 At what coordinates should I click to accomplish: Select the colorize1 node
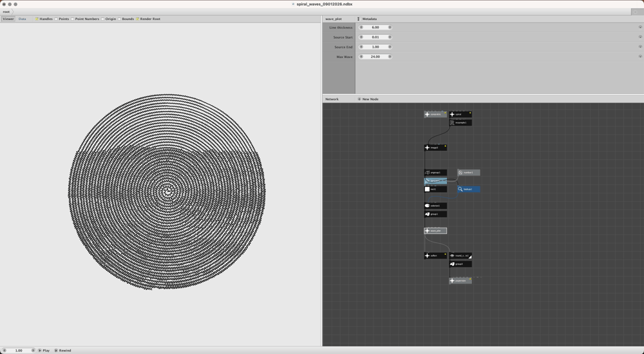tap(435, 206)
